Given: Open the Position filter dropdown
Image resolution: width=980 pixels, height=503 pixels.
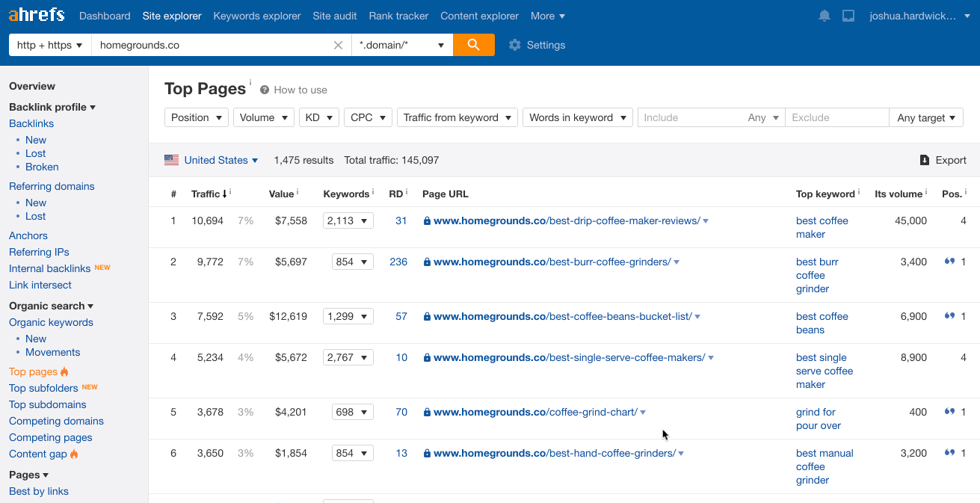Looking at the screenshot, I should pyautogui.click(x=196, y=117).
